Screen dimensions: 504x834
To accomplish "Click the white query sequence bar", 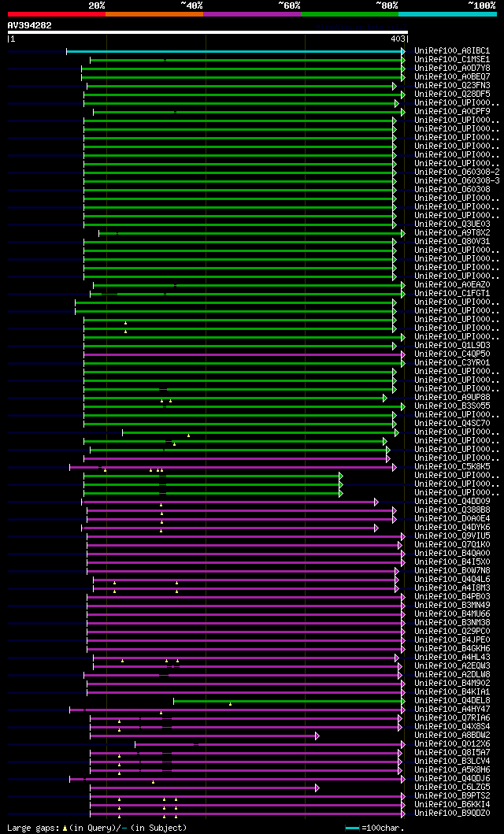I will pos(207,32).
